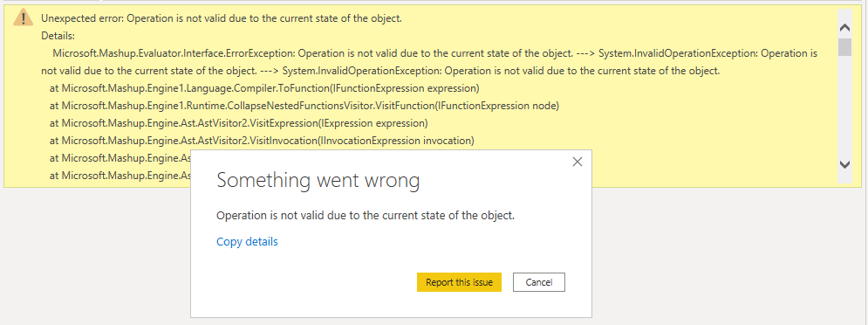Click the empty scrollbar track below the thumb
Screen dimensions: 868x325
pyautogui.click(x=844, y=106)
